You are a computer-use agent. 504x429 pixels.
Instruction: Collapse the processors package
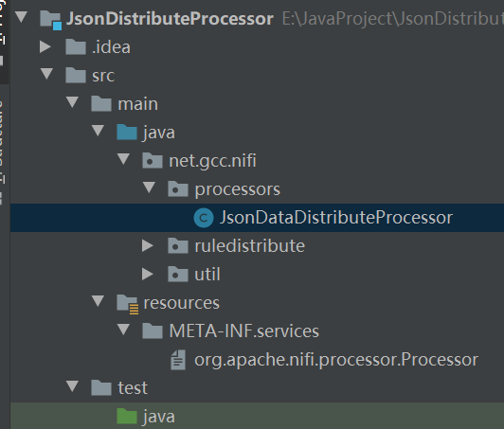(149, 187)
